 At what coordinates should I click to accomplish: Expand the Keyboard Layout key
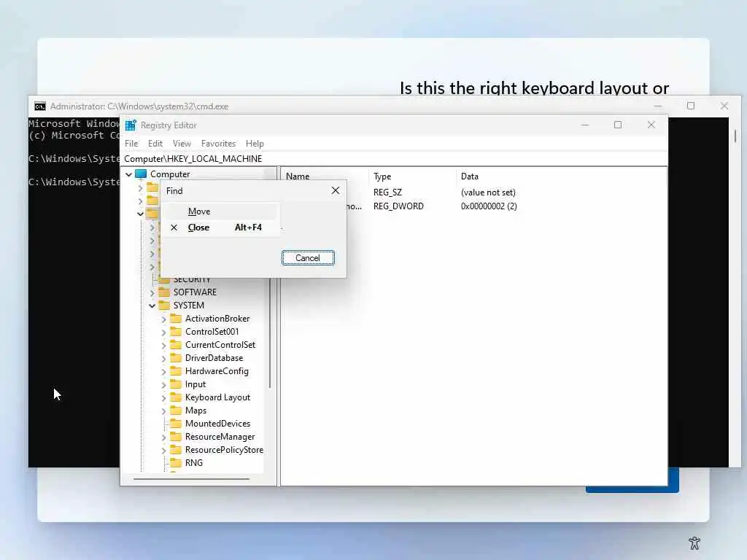coord(164,397)
